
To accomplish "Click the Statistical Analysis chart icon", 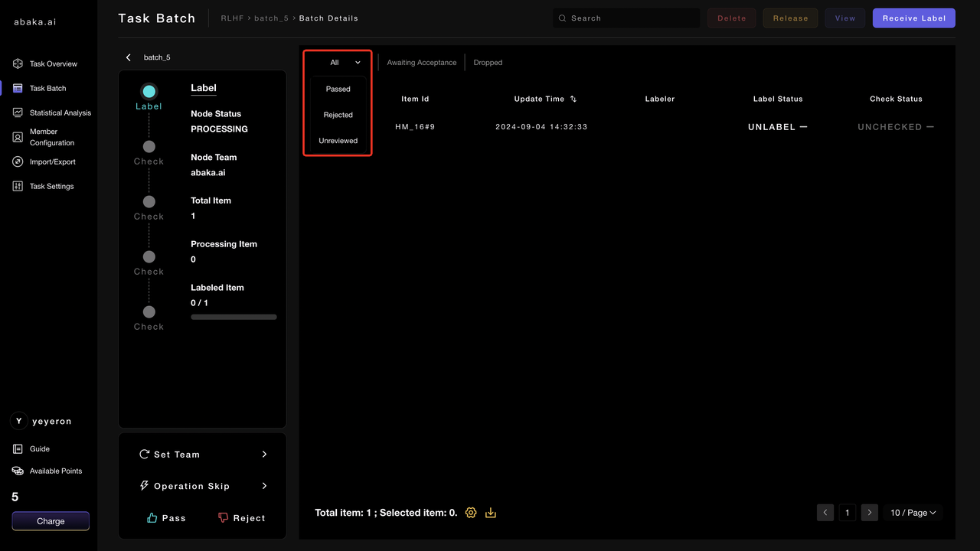I will pos(18,112).
